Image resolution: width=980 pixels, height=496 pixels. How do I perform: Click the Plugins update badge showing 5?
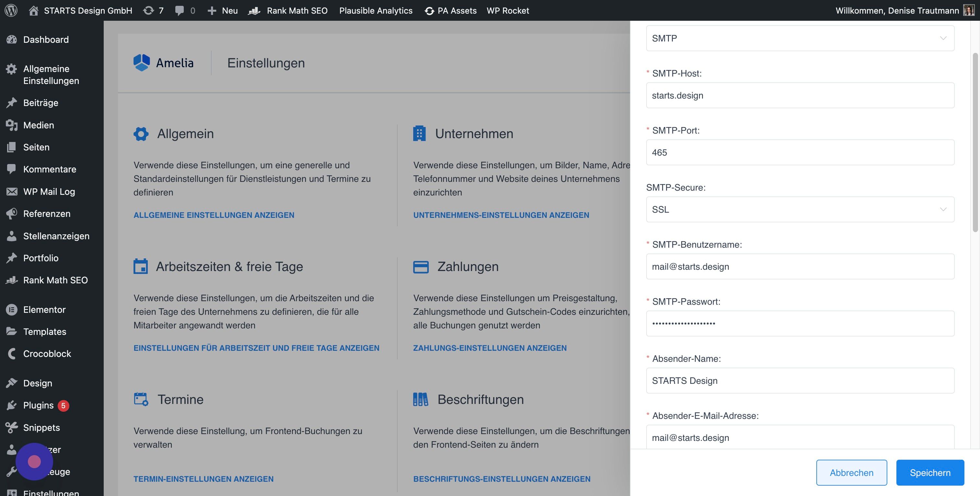[x=63, y=406]
